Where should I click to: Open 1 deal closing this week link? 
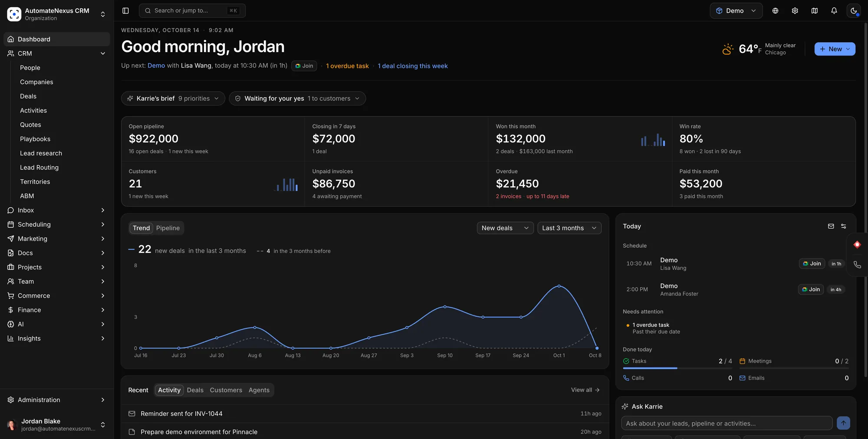coord(412,66)
